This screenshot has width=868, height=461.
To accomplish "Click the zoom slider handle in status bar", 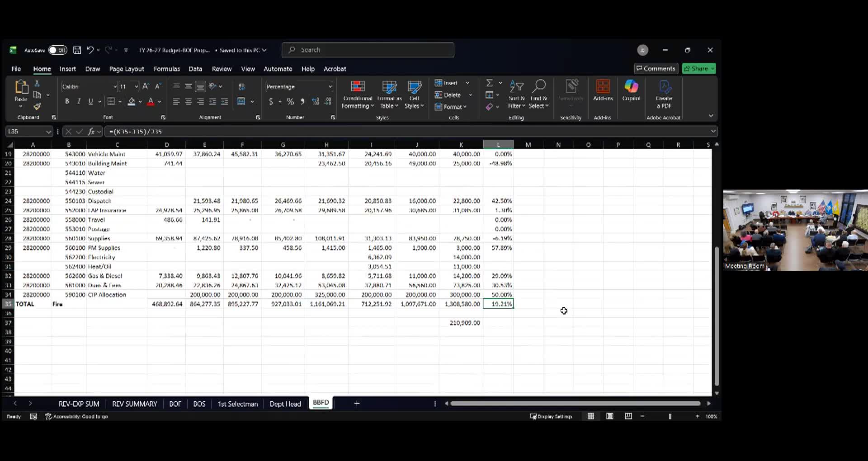I will point(670,416).
